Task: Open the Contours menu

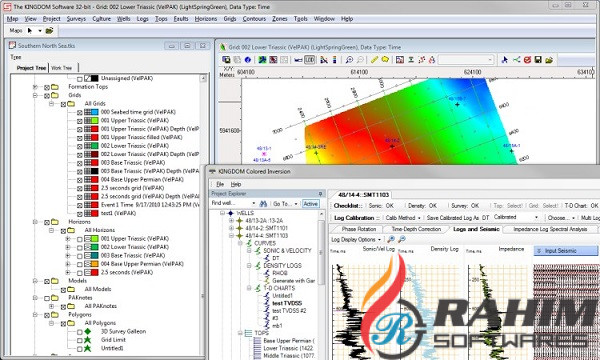Action: click(254, 19)
